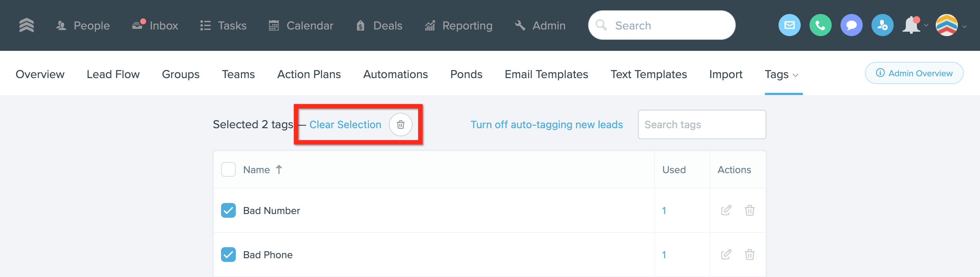This screenshot has width=980, height=277.
Task: Open the green phone dialer icon
Action: coord(820,25)
